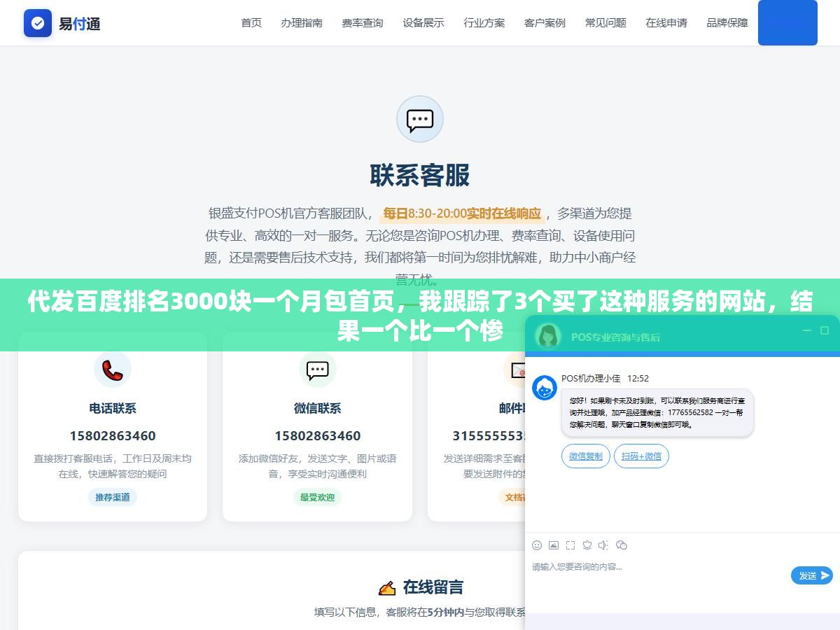Click the 微信联系 card title
This screenshot has width=840, height=630.
click(x=318, y=408)
